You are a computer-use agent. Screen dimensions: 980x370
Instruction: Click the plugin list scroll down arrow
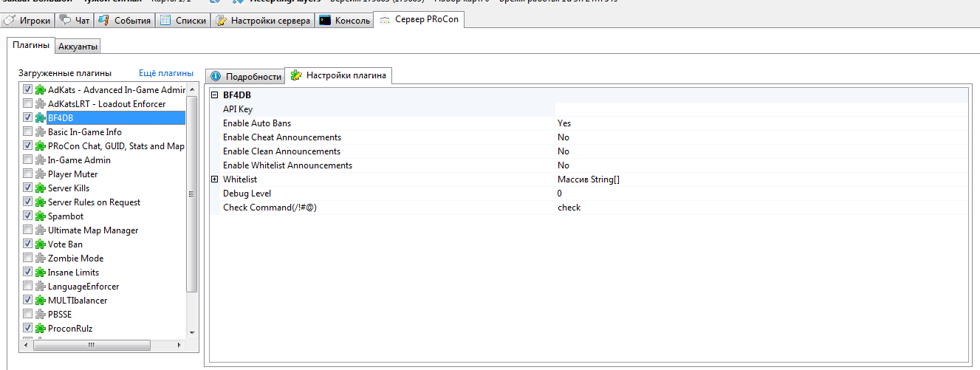pos(192,333)
